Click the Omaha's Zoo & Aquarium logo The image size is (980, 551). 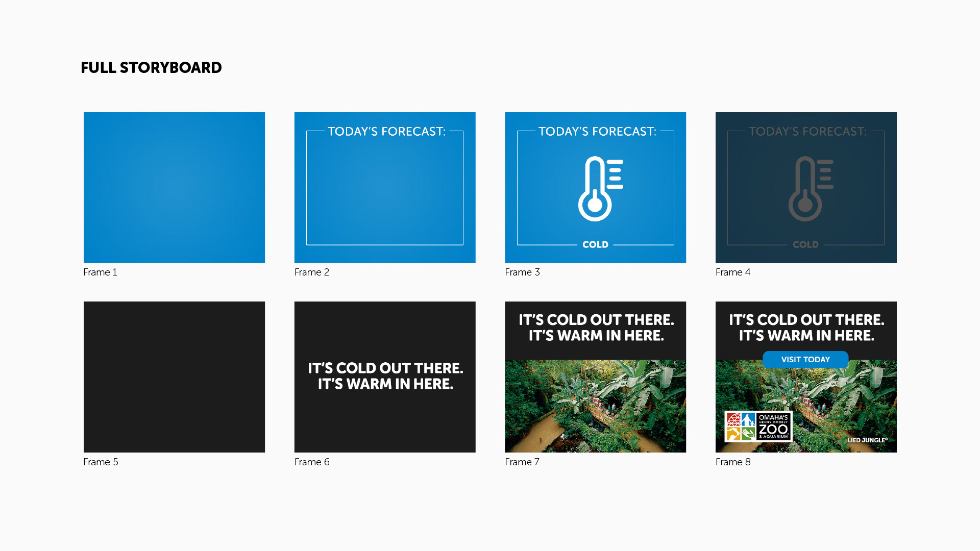pyautogui.click(x=758, y=427)
